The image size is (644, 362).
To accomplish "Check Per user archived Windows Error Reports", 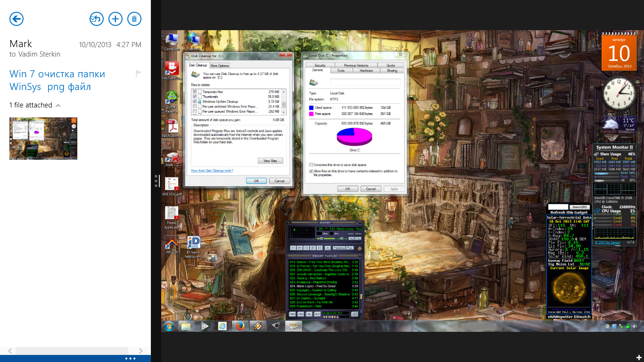I will [194, 107].
